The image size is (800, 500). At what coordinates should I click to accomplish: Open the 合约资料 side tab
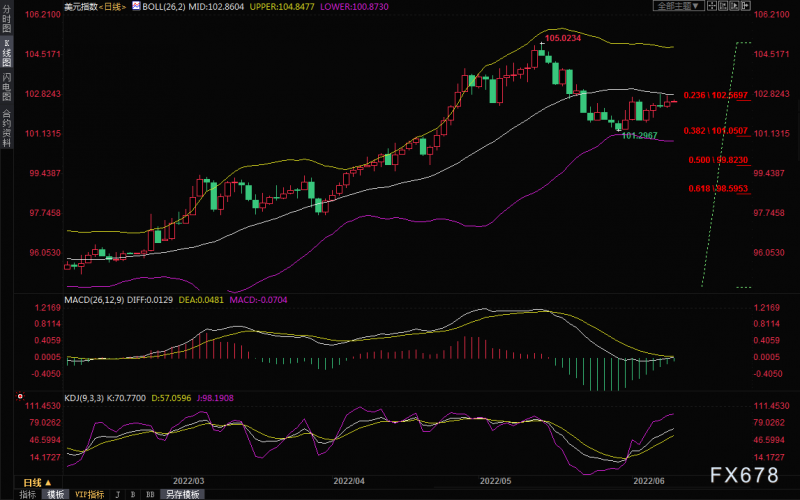tap(6, 128)
